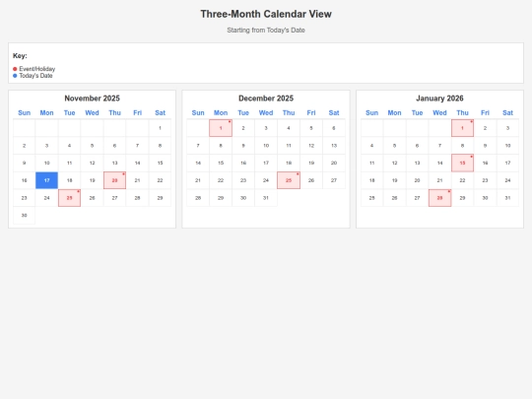Open the November 25 event cell
The image size is (532, 399).
point(69,198)
